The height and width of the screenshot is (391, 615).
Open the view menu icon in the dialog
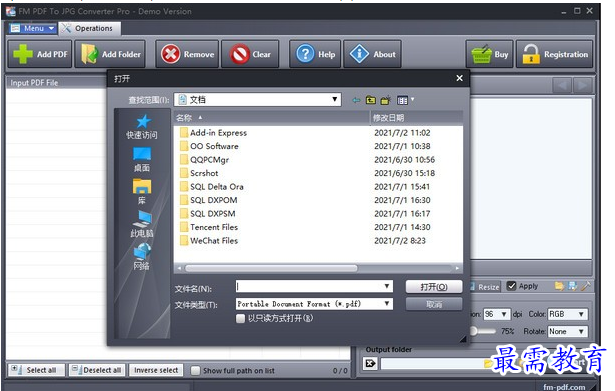pyautogui.click(x=405, y=100)
